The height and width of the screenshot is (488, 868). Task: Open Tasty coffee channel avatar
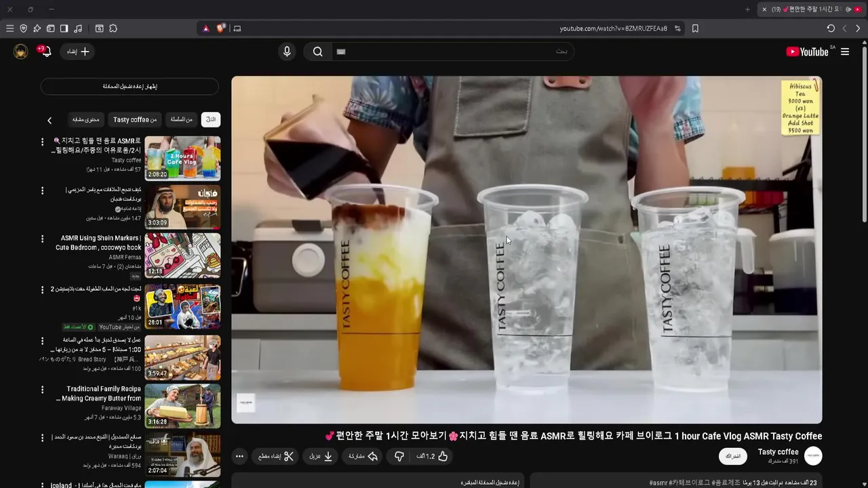click(813, 456)
